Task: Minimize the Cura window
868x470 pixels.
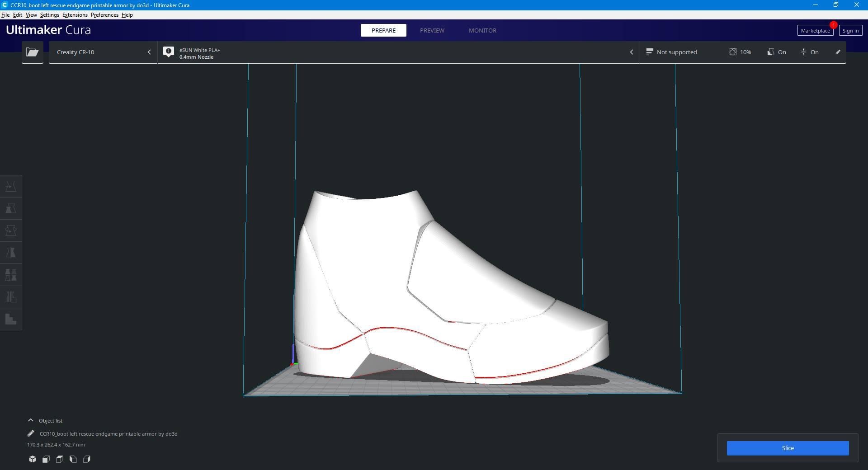Action: [816, 5]
